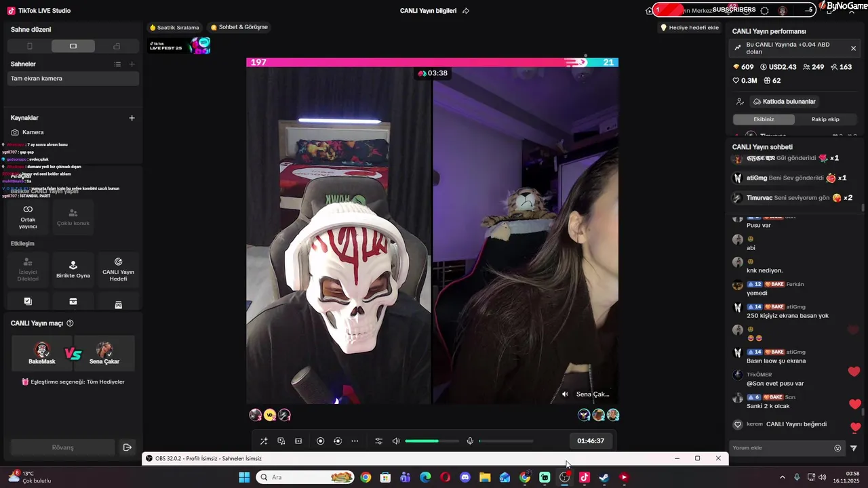Click Hediye hedefi ekle button
The width and height of the screenshot is (868, 488).
click(x=690, y=28)
